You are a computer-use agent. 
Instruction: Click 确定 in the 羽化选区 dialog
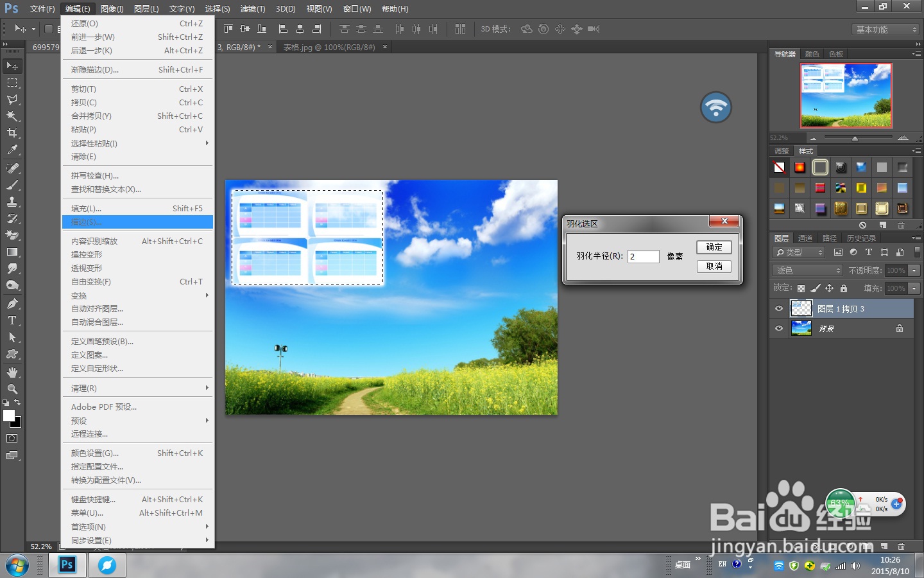coord(714,247)
